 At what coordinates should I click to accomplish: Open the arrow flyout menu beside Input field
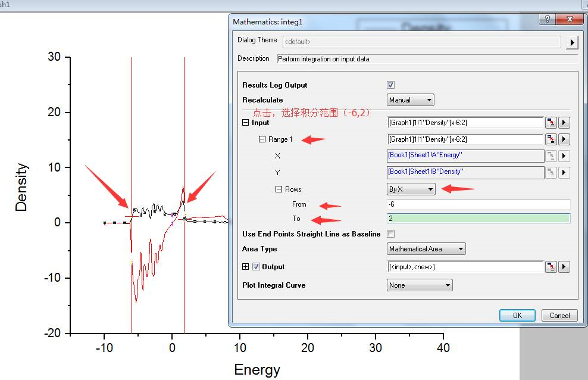(564, 123)
